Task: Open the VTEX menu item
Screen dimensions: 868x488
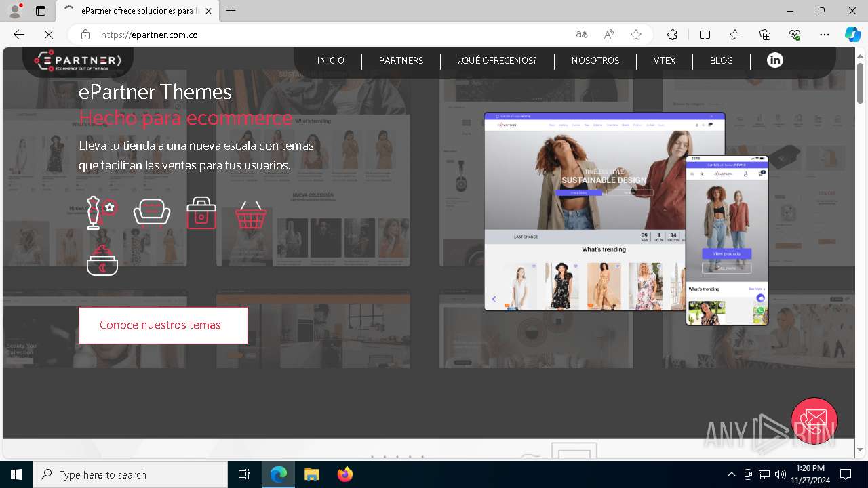Action: pyautogui.click(x=665, y=60)
